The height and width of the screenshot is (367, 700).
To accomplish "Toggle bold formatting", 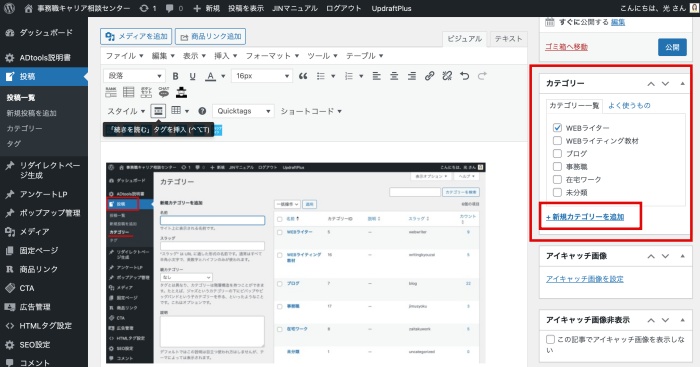I will pos(175,76).
